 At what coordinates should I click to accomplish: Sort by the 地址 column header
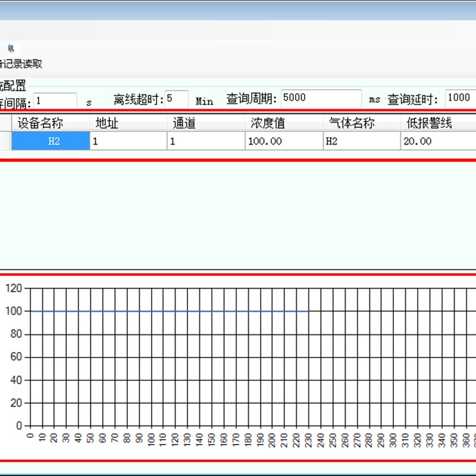coord(128,123)
